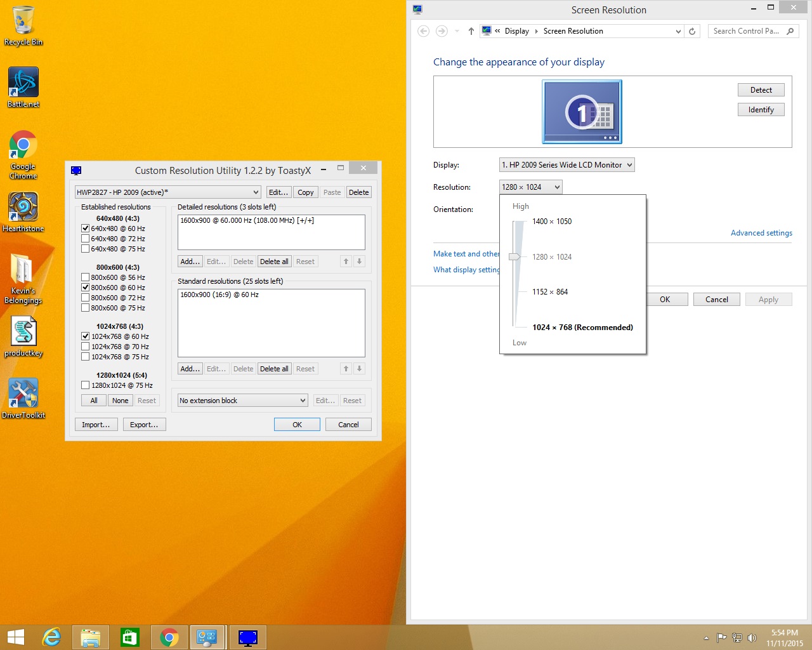Open the Display monitor dropdown
The width and height of the screenshot is (812, 650).
pos(566,165)
